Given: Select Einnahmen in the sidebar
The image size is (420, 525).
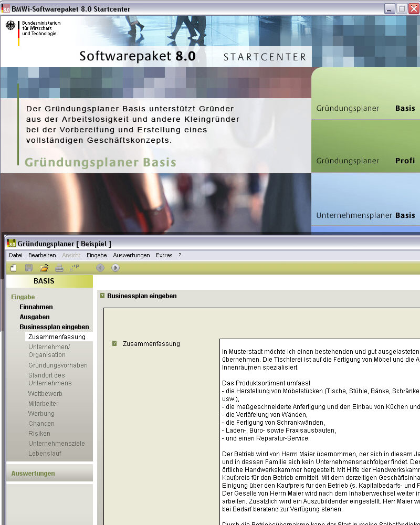Looking at the screenshot, I should pos(36,307).
